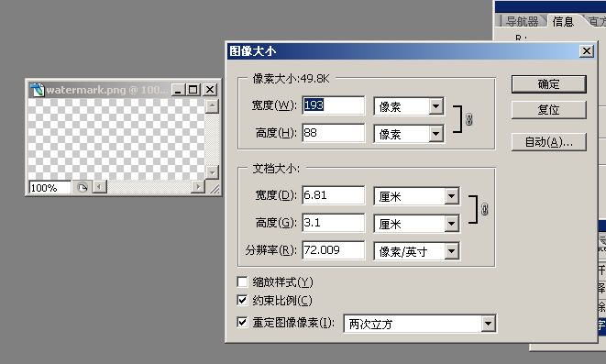Click the status preview icon beside 100% zoom

[x=83, y=188]
